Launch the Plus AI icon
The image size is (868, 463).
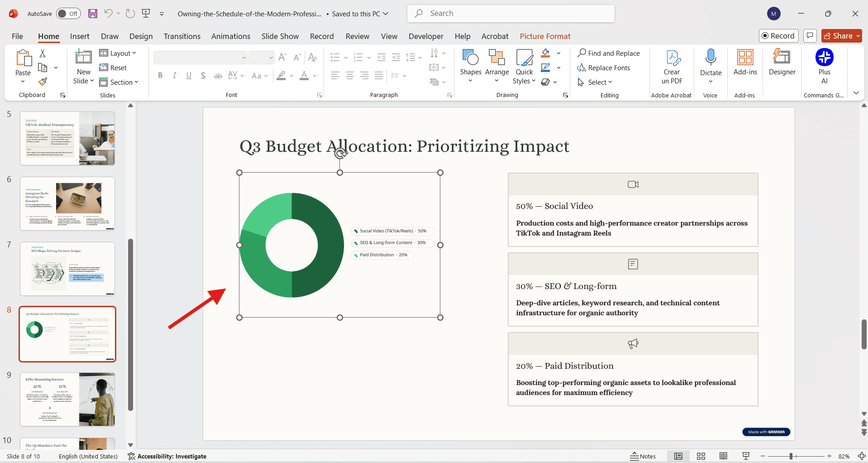[x=824, y=58]
